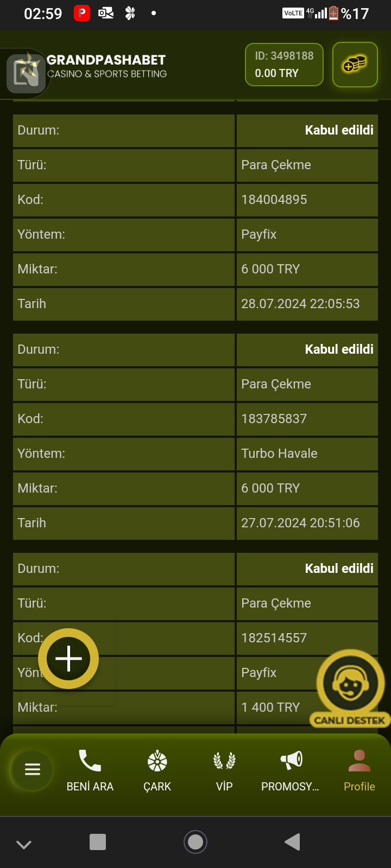
Task: Tap the Grandpashabet logo icon
Action: (26, 73)
